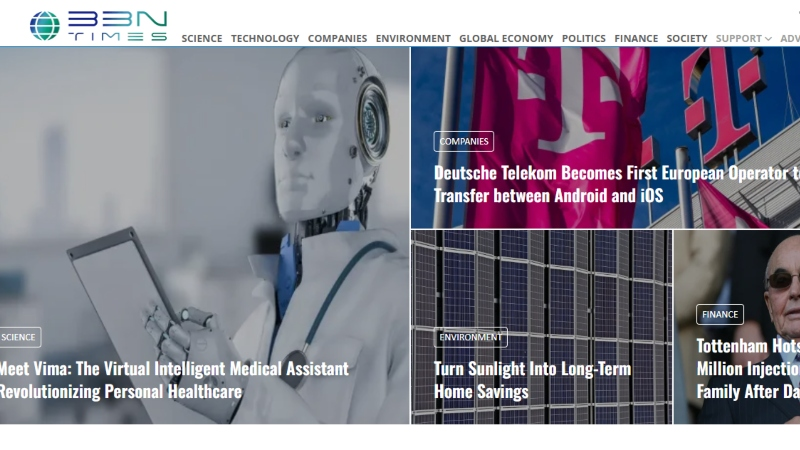
Task: Open the SOCIETY navigation item
Action: 687,39
